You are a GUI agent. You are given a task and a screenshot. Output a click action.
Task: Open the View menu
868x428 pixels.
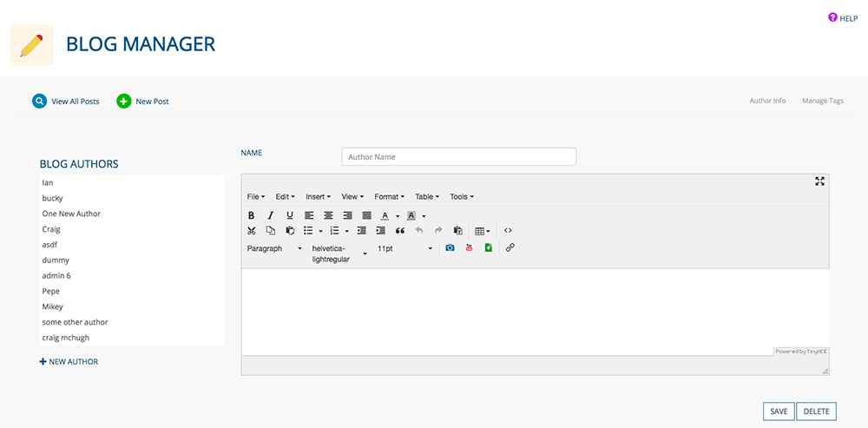click(352, 196)
